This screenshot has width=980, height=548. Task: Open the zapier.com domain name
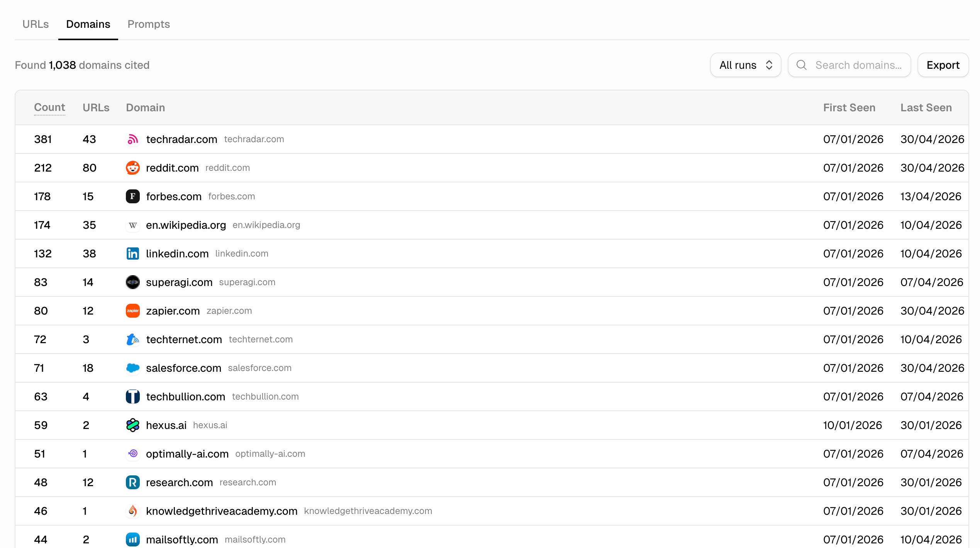(x=173, y=311)
